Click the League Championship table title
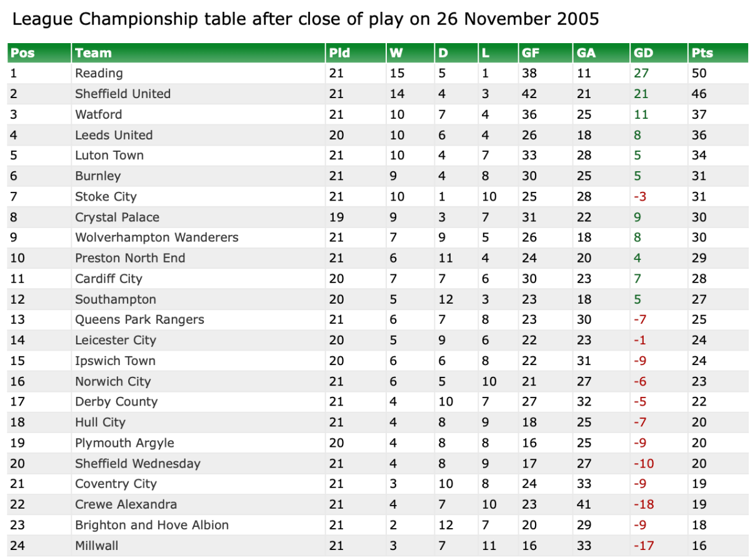Image resolution: width=750 pixels, height=560 pixels. point(306,19)
